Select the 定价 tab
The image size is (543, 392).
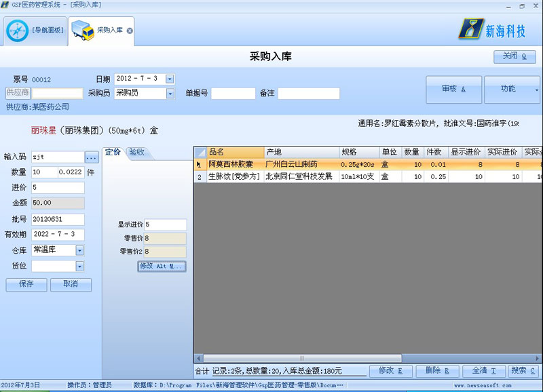pos(113,152)
